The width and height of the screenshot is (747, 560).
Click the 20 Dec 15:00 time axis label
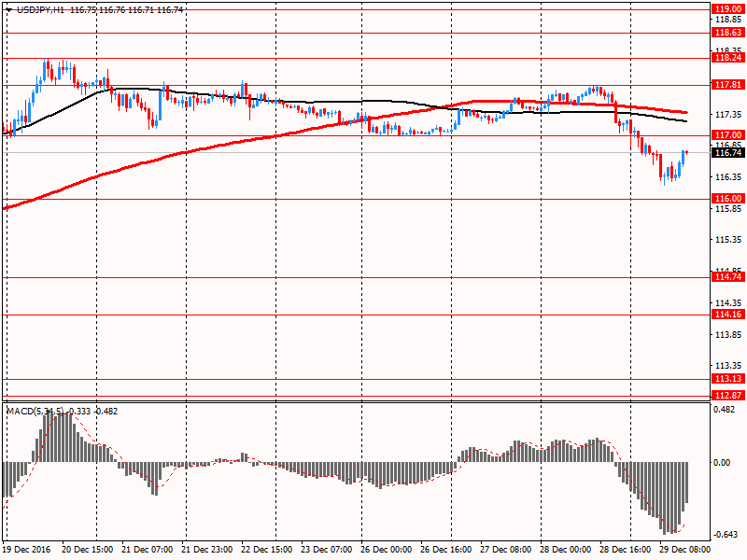click(87, 550)
